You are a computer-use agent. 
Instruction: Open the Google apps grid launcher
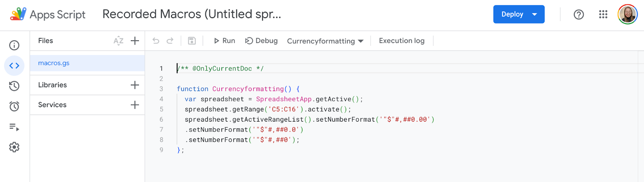click(x=603, y=14)
